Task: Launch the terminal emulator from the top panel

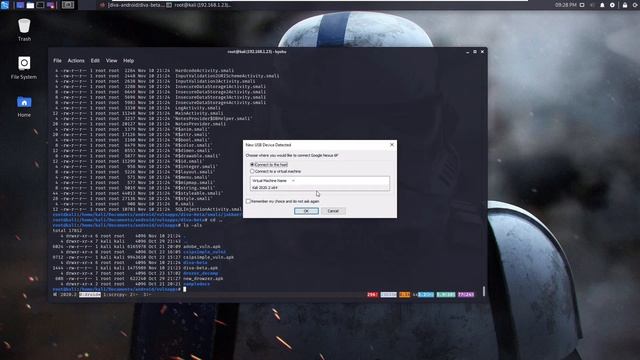Action: [x=40, y=5]
